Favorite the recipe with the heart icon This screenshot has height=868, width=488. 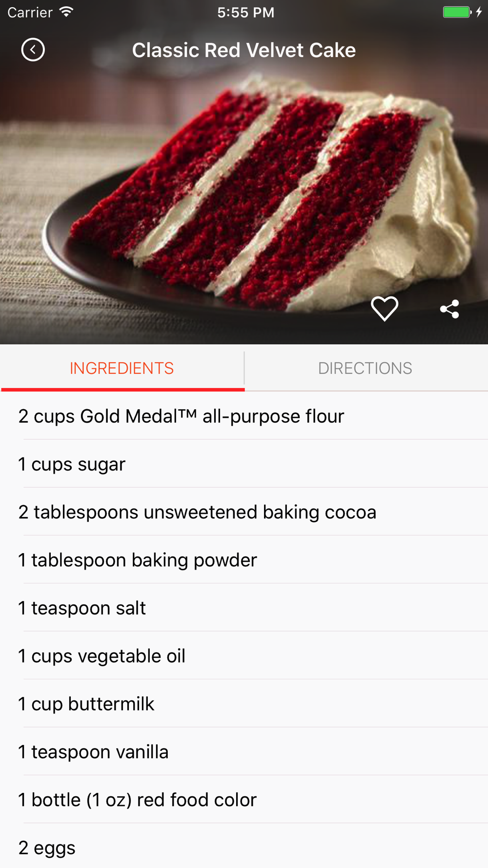[385, 309]
